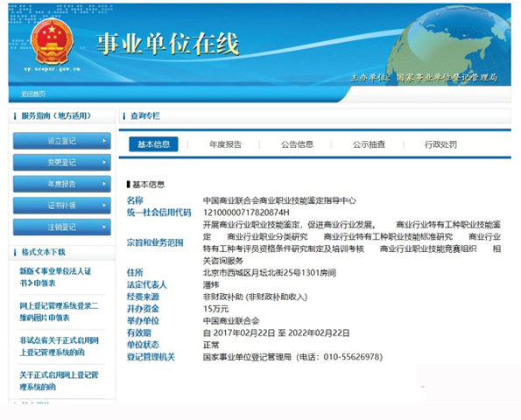521x420 pixels.
Task: Click the 事业单位在线 site title
Action: pos(168,44)
